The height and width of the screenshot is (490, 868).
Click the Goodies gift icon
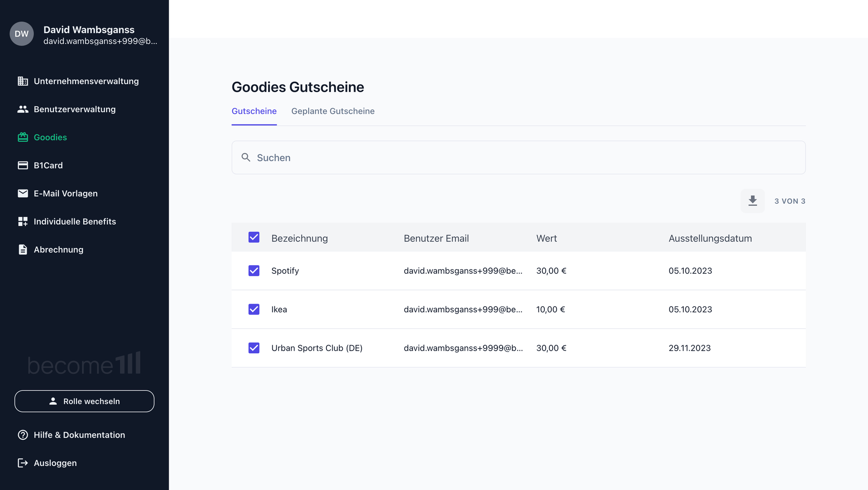pyautogui.click(x=23, y=138)
